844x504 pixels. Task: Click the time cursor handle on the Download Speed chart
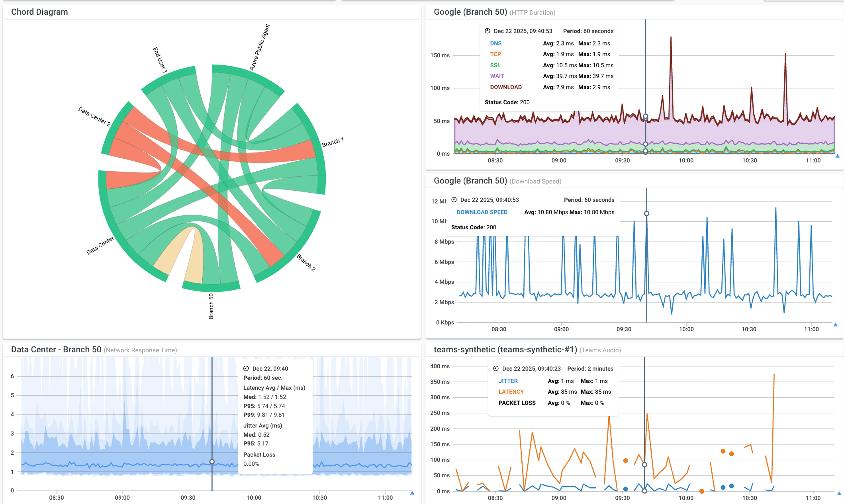646,213
